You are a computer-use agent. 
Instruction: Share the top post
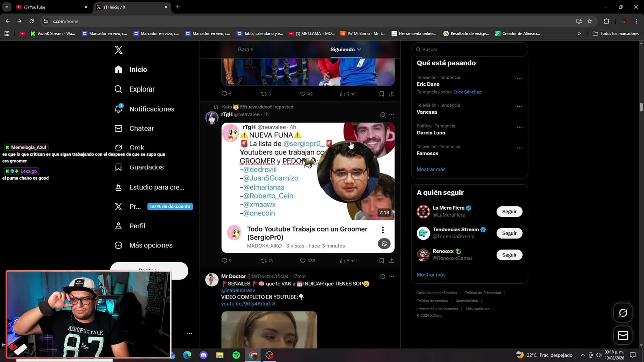pyautogui.click(x=391, y=94)
